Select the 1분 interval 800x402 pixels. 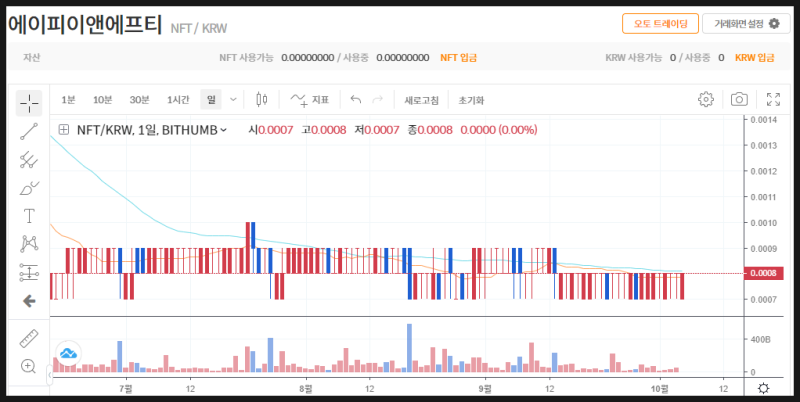pos(68,100)
